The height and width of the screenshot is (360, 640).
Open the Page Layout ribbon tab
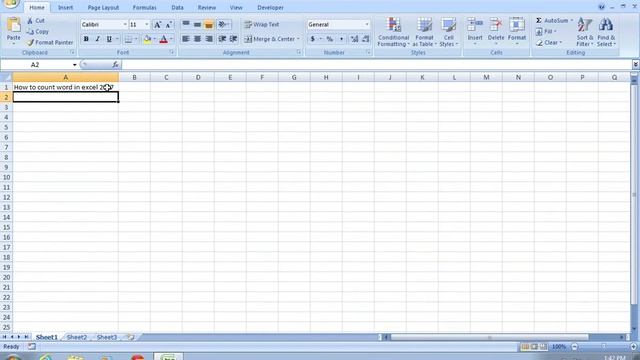click(103, 7)
